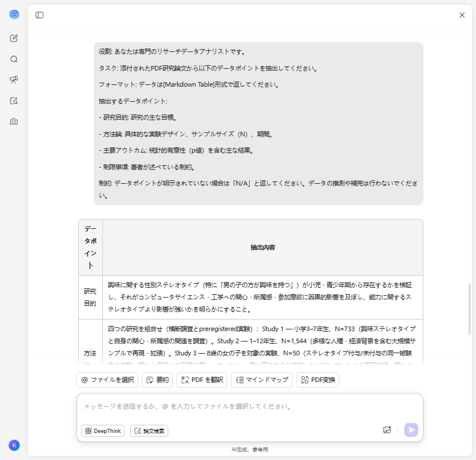Enable DeepThink mode
This screenshot has height=460, width=476.
tap(102, 431)
